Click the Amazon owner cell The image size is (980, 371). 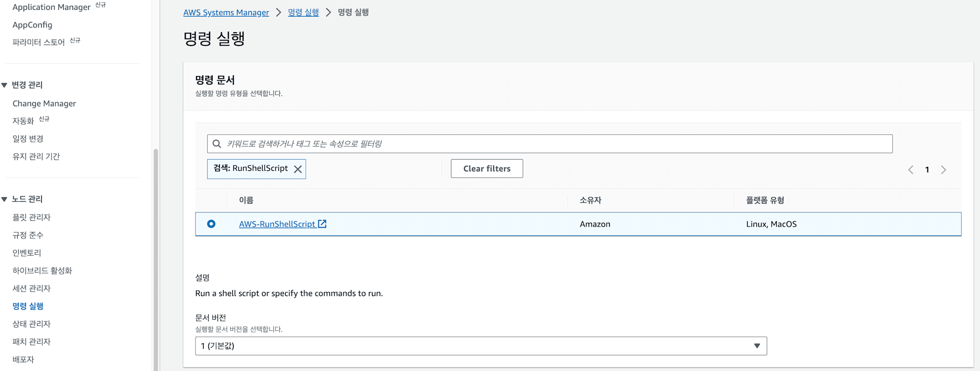click(595, 224)
